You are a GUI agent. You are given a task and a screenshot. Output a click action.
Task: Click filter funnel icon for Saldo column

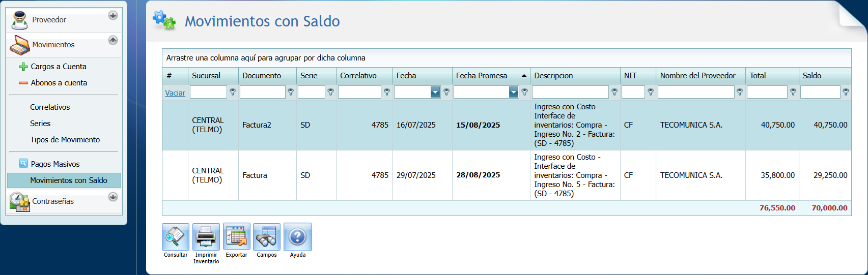[846, 92]
